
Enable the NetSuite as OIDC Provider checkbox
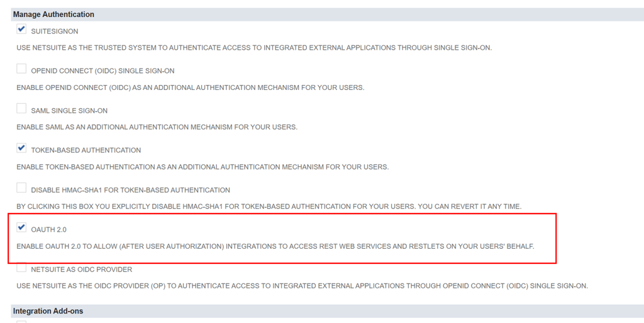coord(21,268)
